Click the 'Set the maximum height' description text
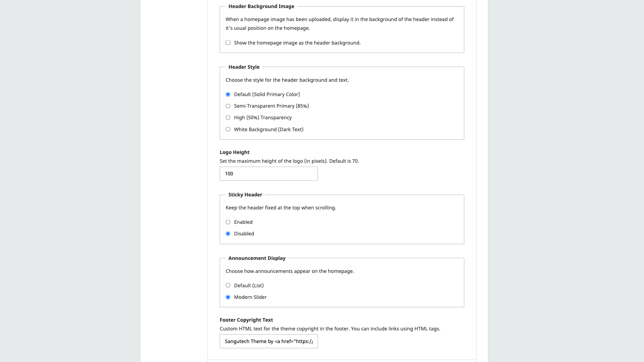Image resolution: width=644 pixels, height=362 pixels. 289,161
